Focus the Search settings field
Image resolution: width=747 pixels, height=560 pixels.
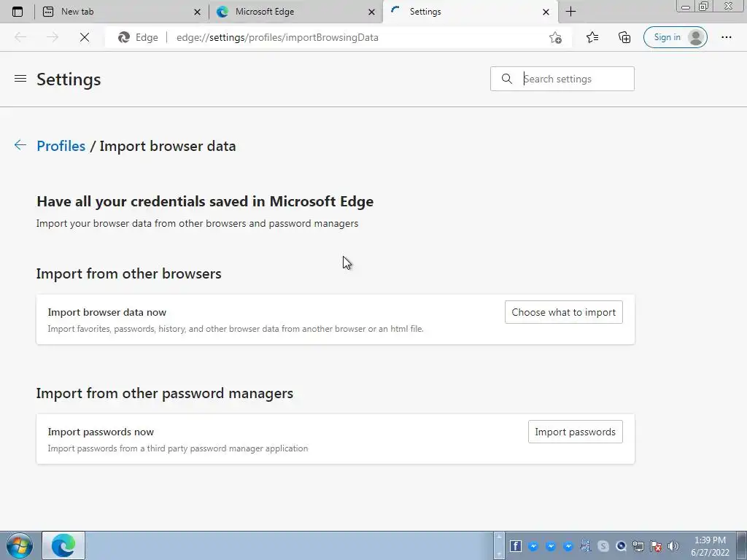pos(562,79)
